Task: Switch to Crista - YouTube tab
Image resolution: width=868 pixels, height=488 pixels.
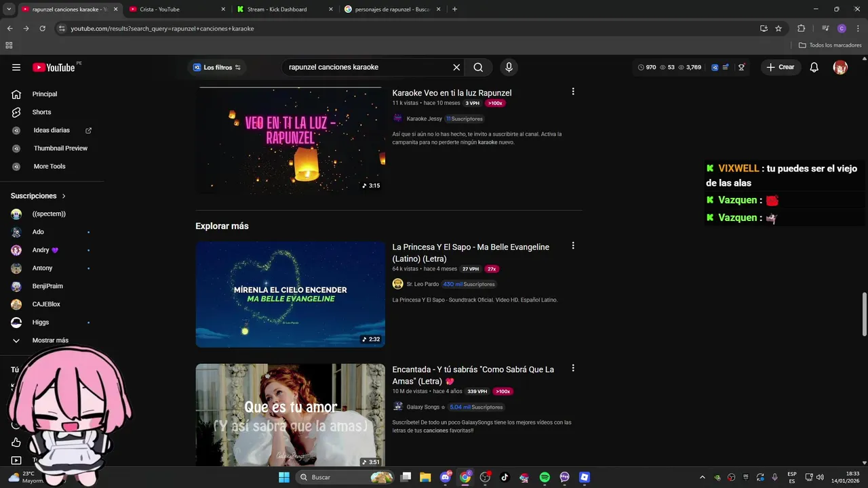Action: tap(176, 9)
